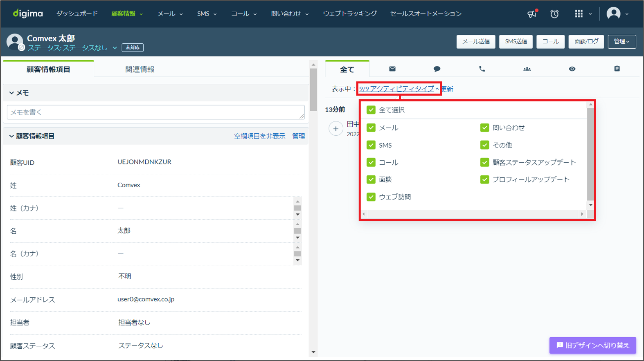This screenshot has height=361, width=644.
Task: Click the メール送信 button
Action: [476, 41]
